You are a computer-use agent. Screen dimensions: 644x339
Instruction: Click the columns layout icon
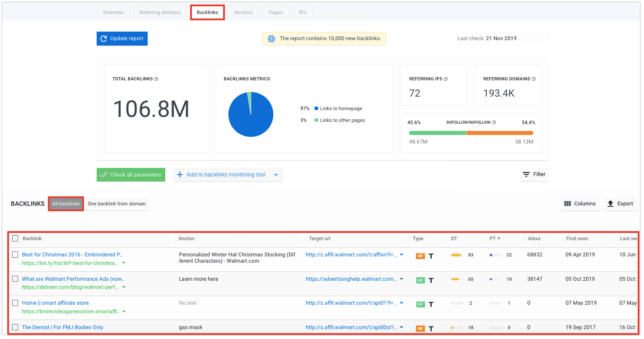coord(568,204)
